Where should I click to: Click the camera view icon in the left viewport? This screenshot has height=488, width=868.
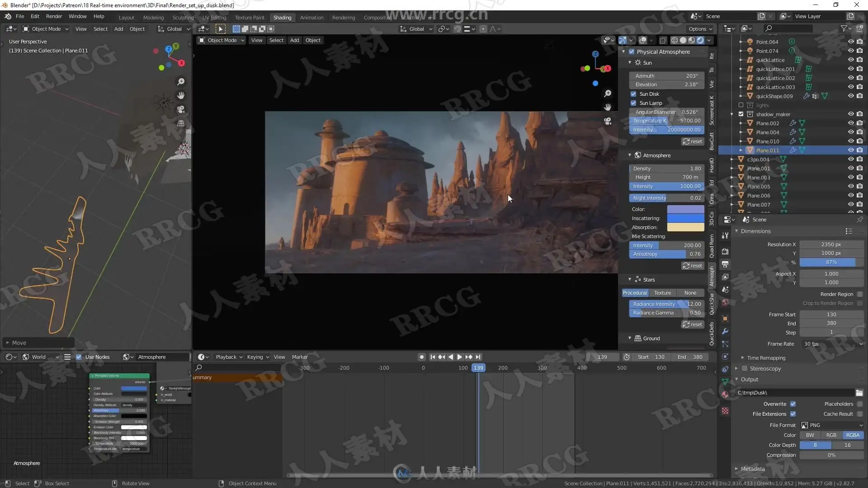point(181,109)
